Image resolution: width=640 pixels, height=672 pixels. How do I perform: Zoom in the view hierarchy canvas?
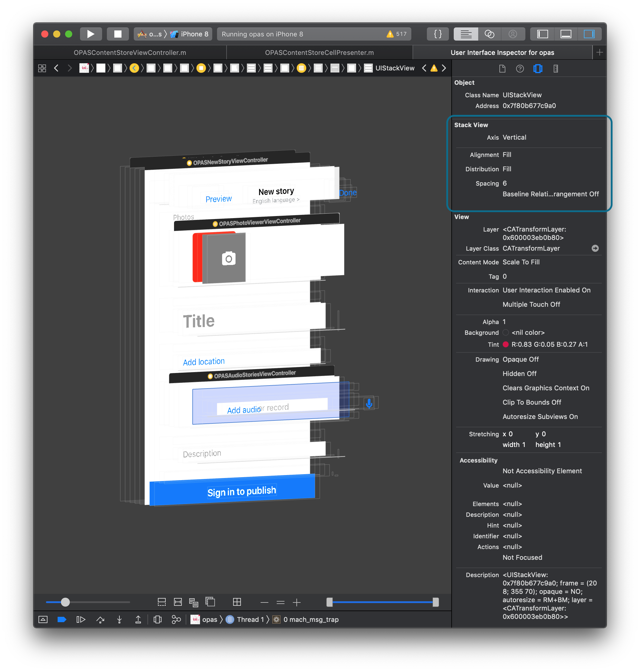(296, 602)
